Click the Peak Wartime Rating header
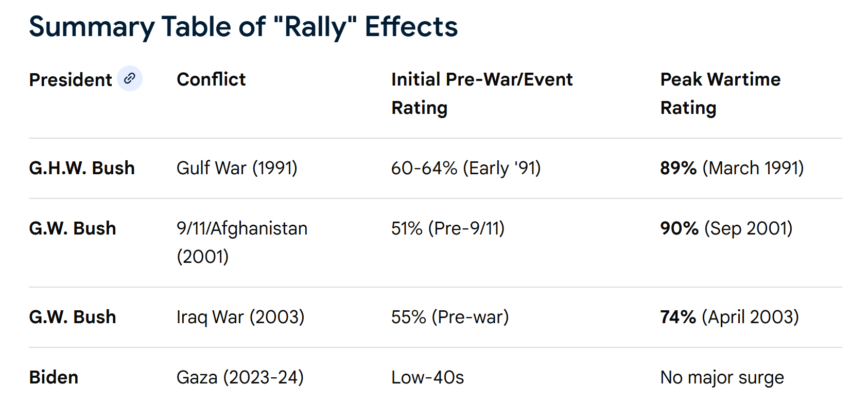This screenshot has width=868, height=418. point(720,93)
